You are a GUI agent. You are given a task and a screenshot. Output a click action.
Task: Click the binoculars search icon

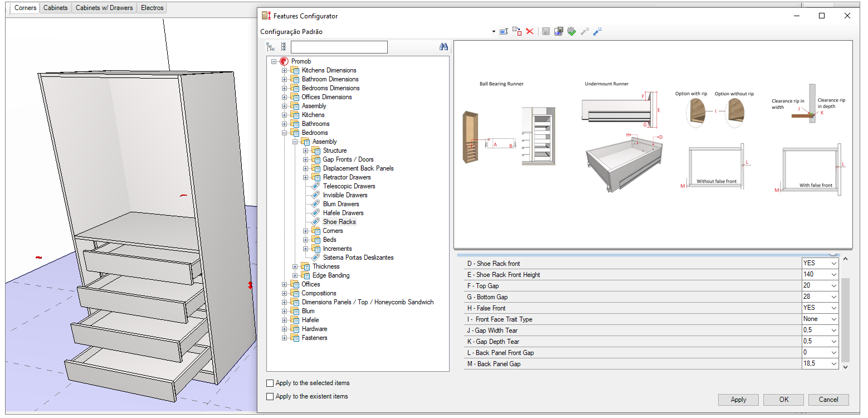click(443, 47)
